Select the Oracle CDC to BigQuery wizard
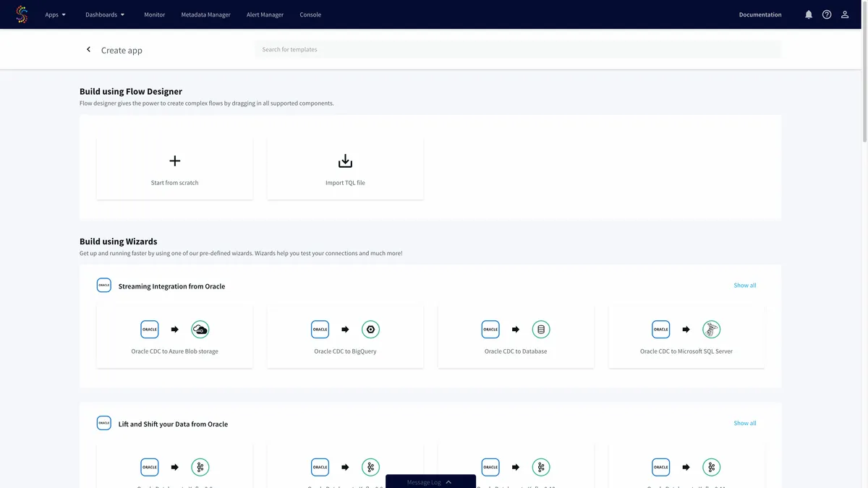The image size is (868, 488). click(345, 336)
